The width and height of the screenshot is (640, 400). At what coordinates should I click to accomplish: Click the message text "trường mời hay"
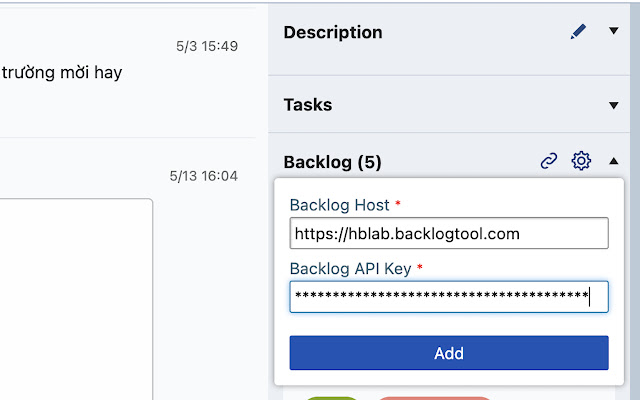point(62,73)
